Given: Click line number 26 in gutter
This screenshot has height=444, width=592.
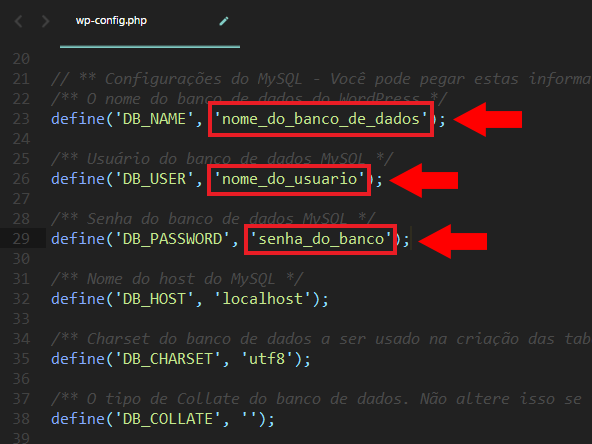Looking at the screenshot, I should 21,179.
